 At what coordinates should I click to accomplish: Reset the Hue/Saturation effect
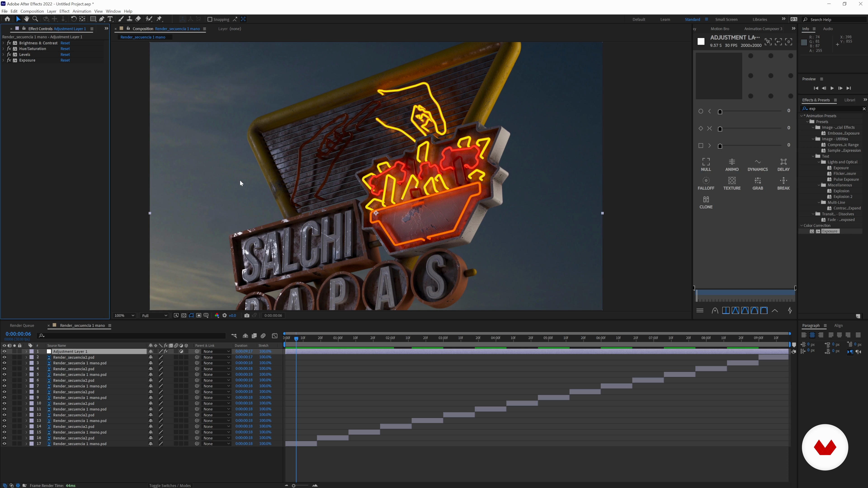(x=65, y=49)
